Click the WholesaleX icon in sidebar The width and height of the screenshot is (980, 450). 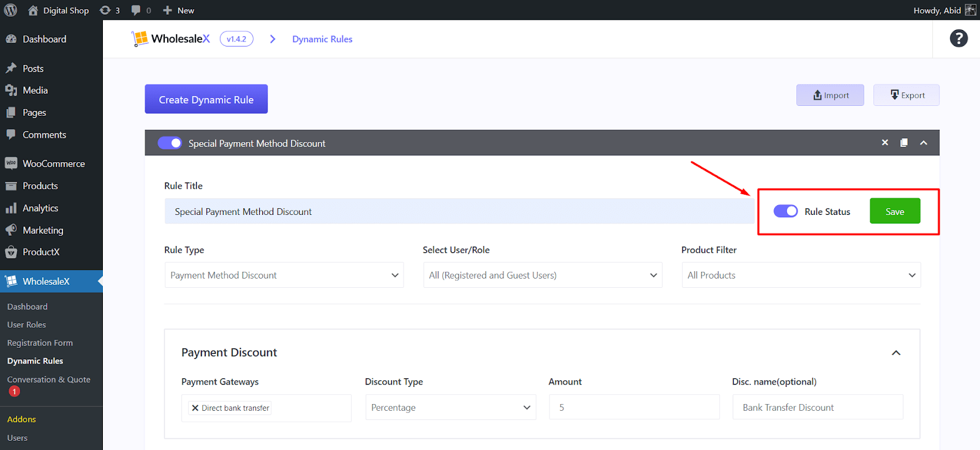click(x=11, y=282)
